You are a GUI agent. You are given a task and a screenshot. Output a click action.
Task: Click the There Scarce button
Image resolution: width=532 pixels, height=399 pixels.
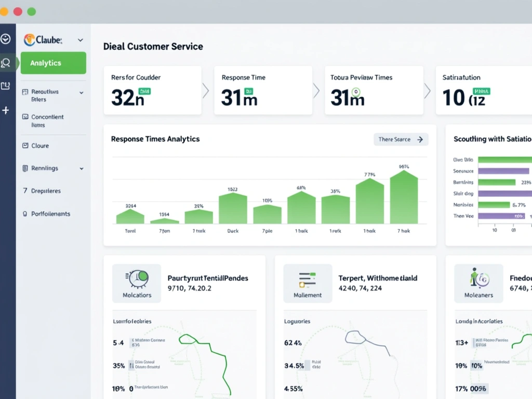point(401,139)
